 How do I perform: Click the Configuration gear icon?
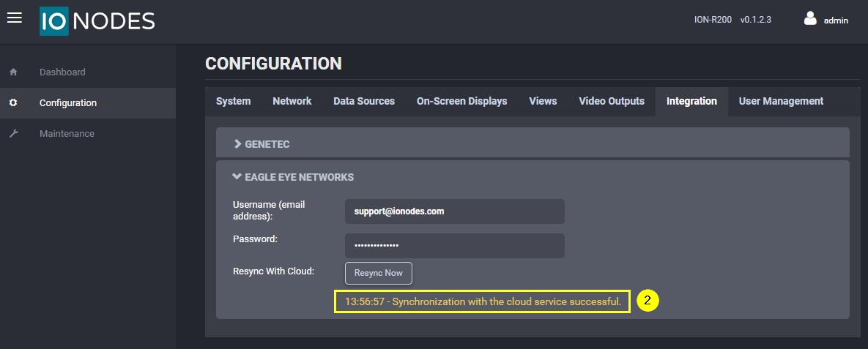[x=13, y=103]
